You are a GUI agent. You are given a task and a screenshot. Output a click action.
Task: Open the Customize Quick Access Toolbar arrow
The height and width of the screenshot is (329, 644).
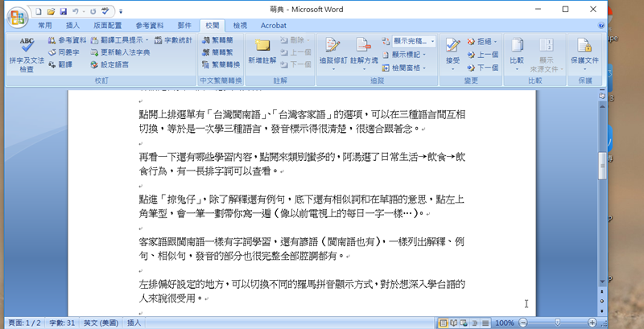pyautogui.click(x=121, y=11)
